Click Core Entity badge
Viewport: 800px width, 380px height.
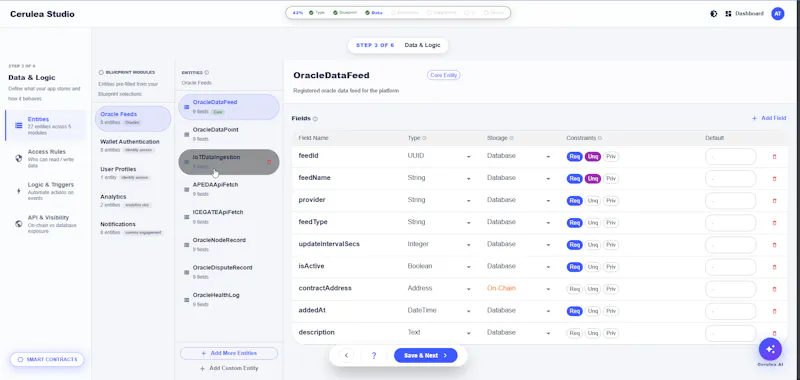tap(443, 75)
